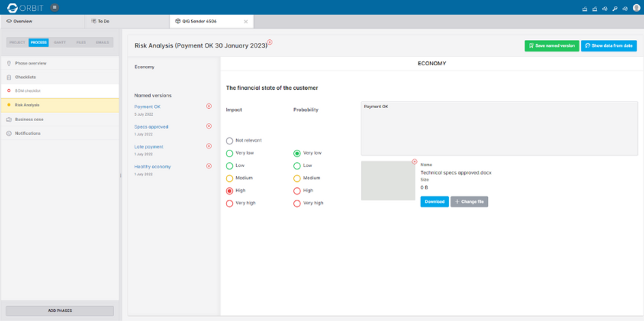
Task: Click red X next to Risk Analysis title
Action: click(269, 42)
